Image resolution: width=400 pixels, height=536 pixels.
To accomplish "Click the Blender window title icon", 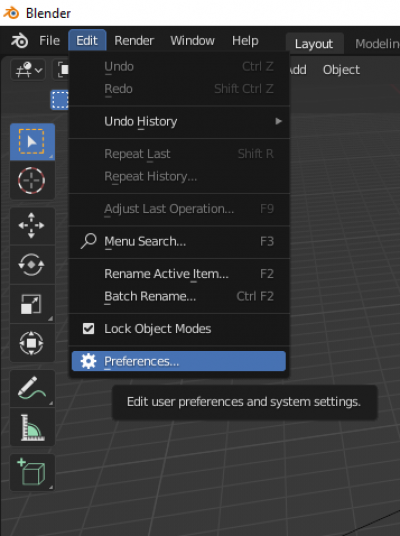I will (x=11, y=13).
